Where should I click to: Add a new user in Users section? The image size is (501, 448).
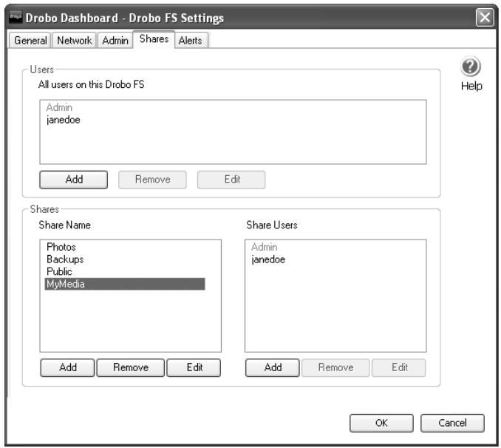pos(73,180)
